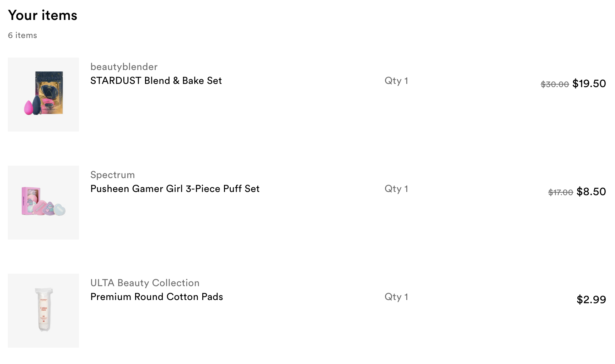
Task: Click the beautyblender brand name
Action: [x=124, y=67]
